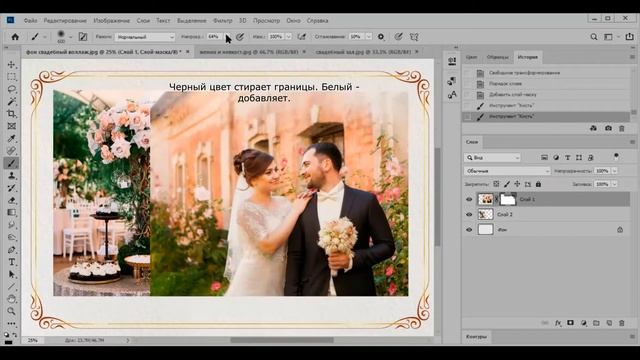The height and width of the screenshot is (360, 640).
Task: Open the brush settings panel icon
Action: pyautogui.click(x=83, y=37)
